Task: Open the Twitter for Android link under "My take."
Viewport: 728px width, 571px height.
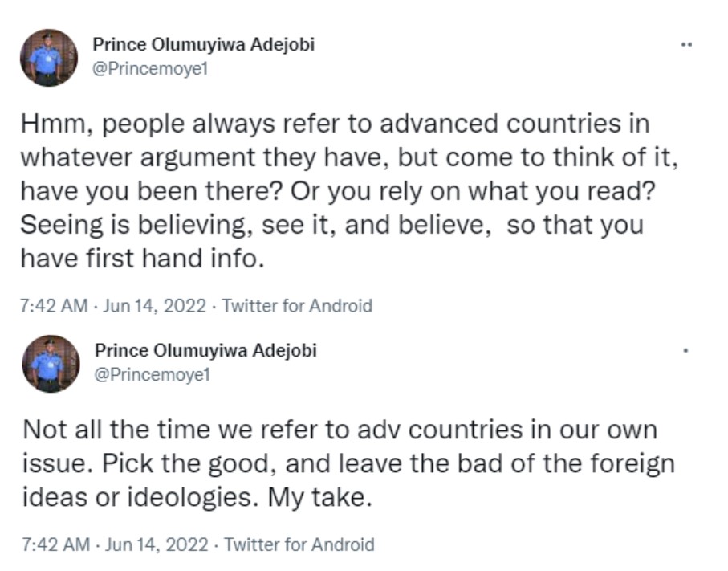Action: pyautogui.click(x=299, y=544)
